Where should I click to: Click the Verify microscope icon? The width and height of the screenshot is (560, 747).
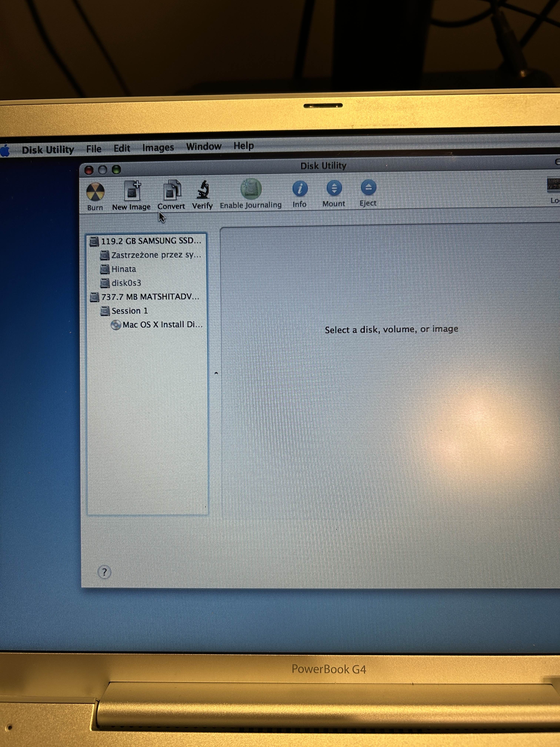(203, 190)
